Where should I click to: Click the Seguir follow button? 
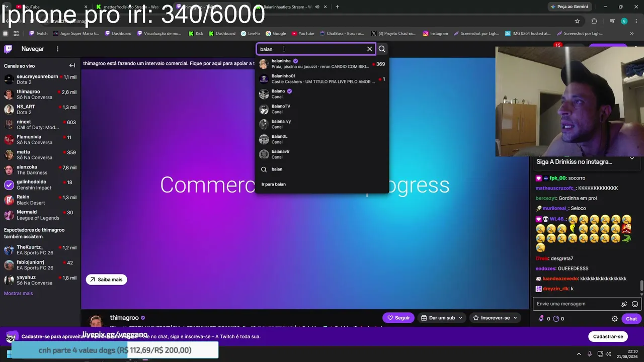coord(398,318)
